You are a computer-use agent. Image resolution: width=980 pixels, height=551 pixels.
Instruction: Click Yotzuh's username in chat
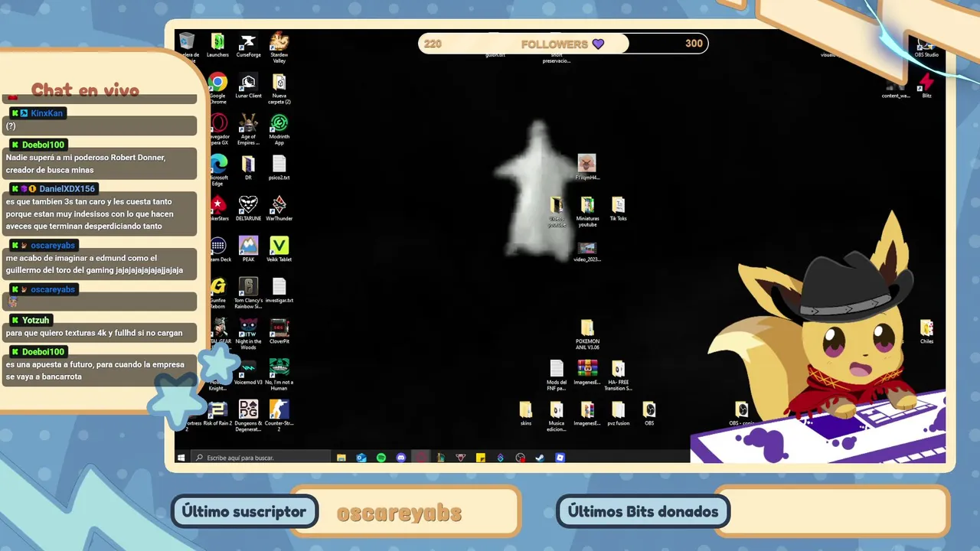[x=36, y=321]
